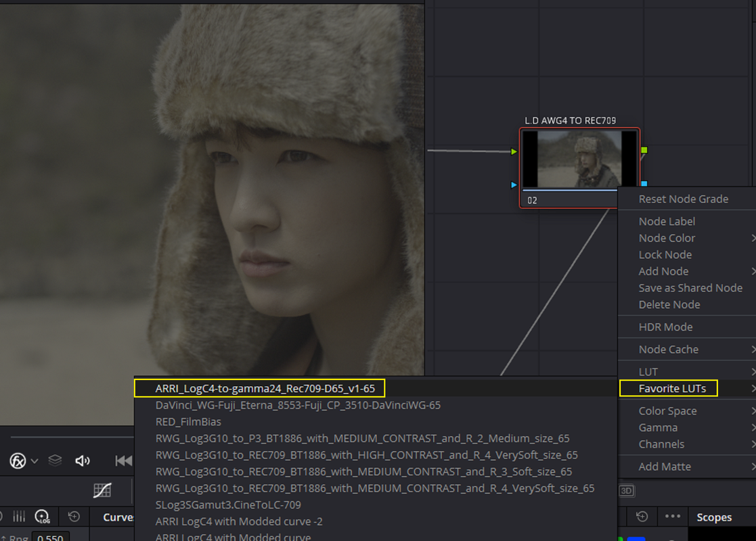Viewport: 756px width, 541px height.
Task: Open the dropdown chevron beside the fx icon
Action: tap(35, 461)
